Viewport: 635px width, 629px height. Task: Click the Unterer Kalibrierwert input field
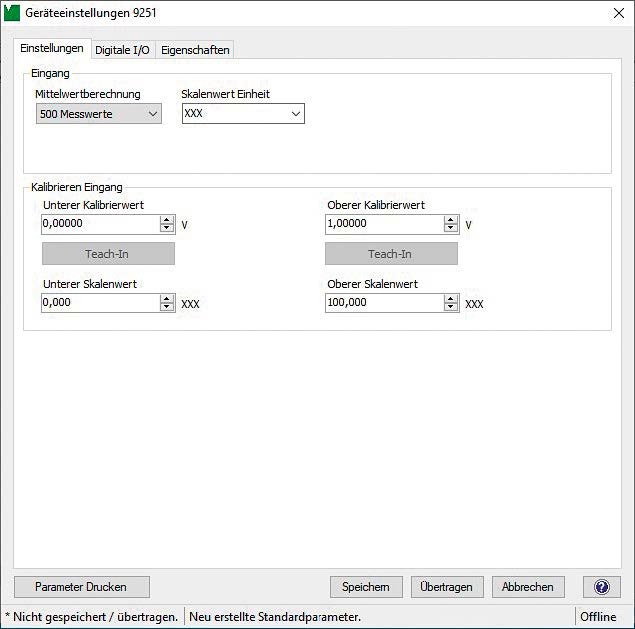pyautogui.click(x=99, y=224)
